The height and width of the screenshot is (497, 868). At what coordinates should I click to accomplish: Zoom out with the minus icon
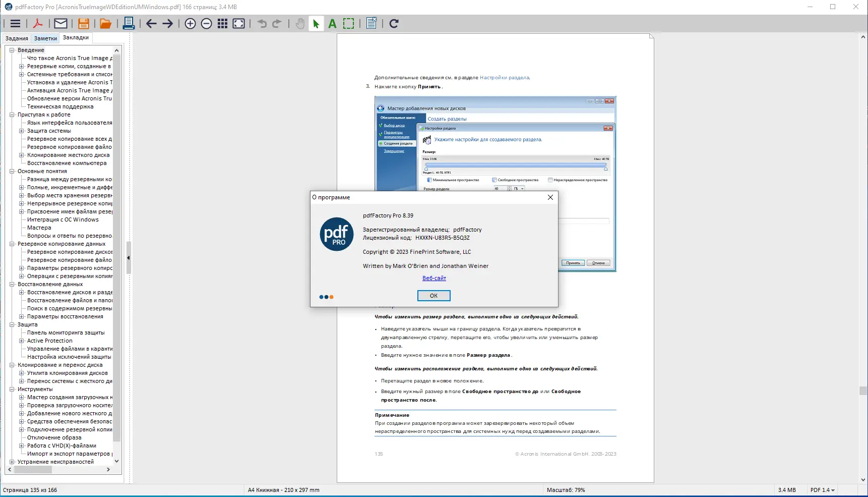tap(206, 24)
